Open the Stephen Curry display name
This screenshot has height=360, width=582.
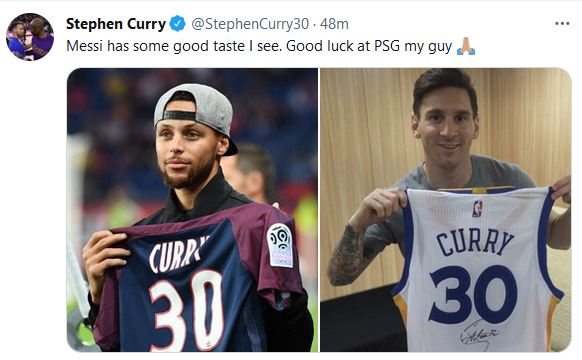116,24
